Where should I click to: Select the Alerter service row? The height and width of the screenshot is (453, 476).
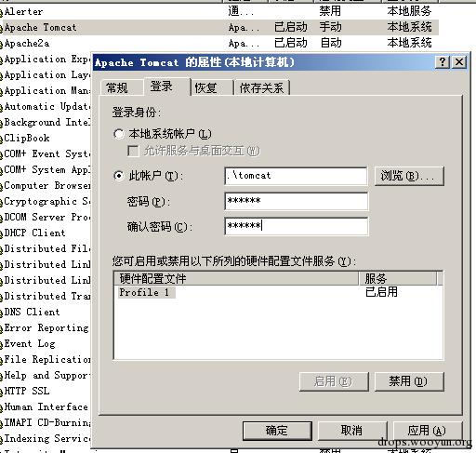[219, 11]
